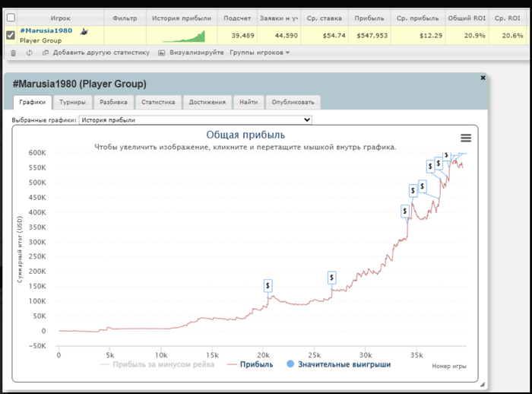Toggle the Значительные выигрыши legend
This screenshot has height=394, width=532.
(x=339, y=364)
